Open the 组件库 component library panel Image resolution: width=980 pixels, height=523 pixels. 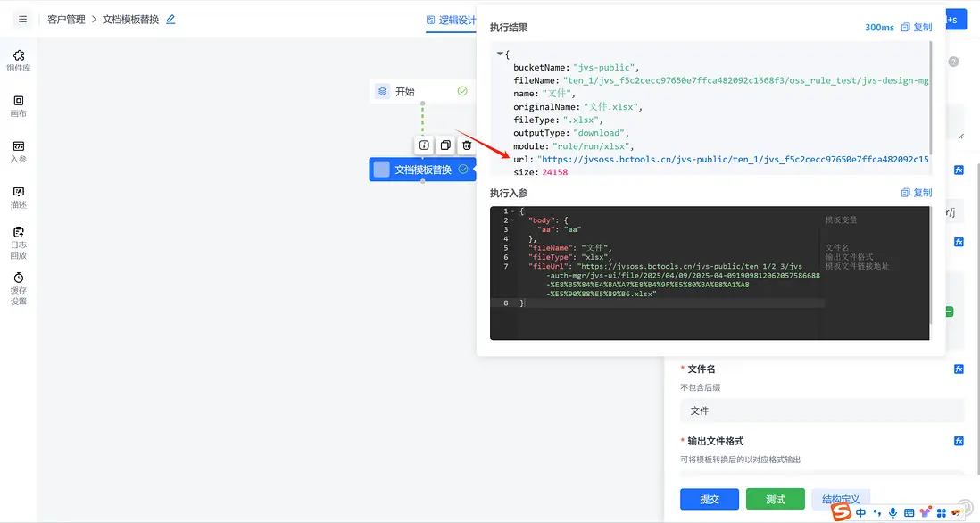coord(18,61)
